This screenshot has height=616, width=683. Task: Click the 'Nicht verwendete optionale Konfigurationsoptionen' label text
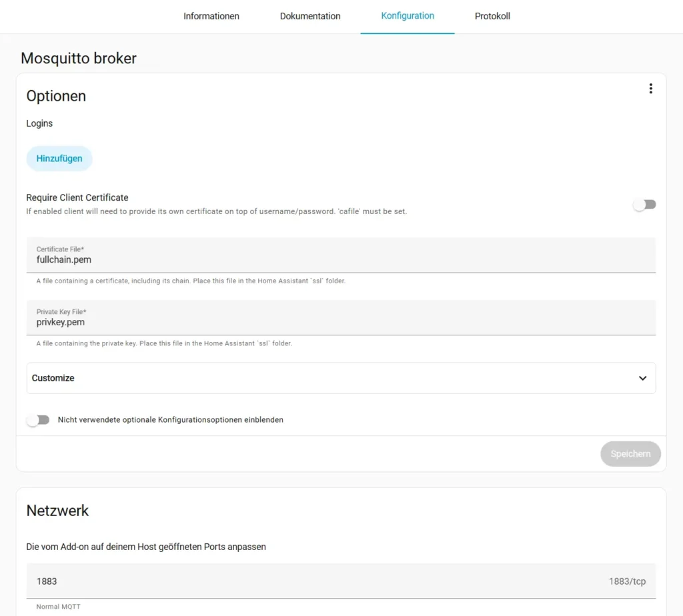click(x=171, y=420)
